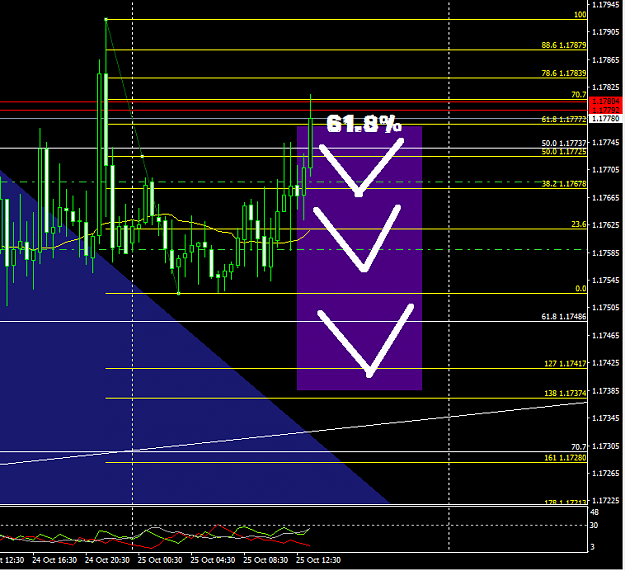Click the Fibonacci "100" level label
Image resolution: width=625 pixels, height=571 pixels.
coord(580,15)
